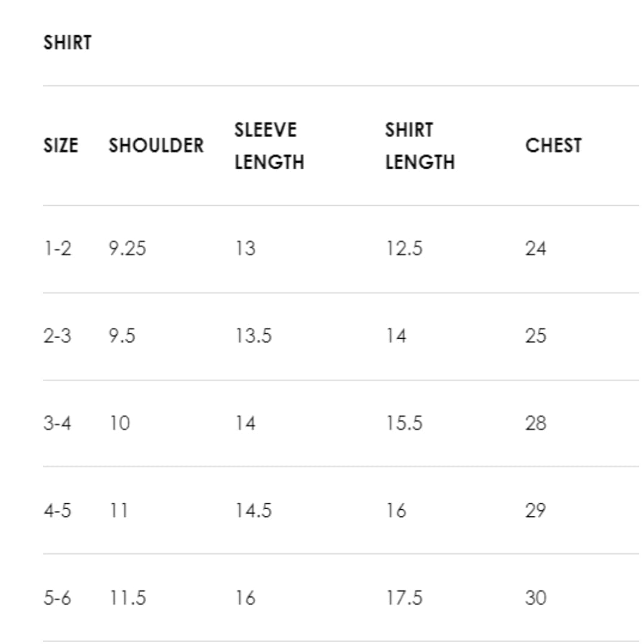
Task: Click the 9.25 shoulder value
Action: point(127,248)
